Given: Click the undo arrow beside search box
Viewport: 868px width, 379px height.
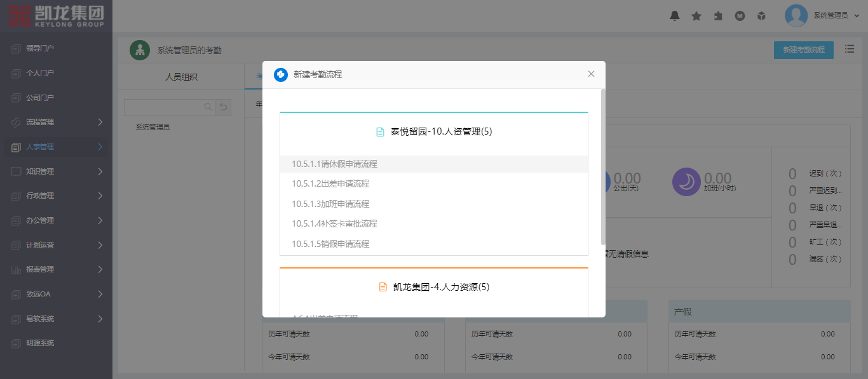Looking at the screenshot, I should point(223,107).
